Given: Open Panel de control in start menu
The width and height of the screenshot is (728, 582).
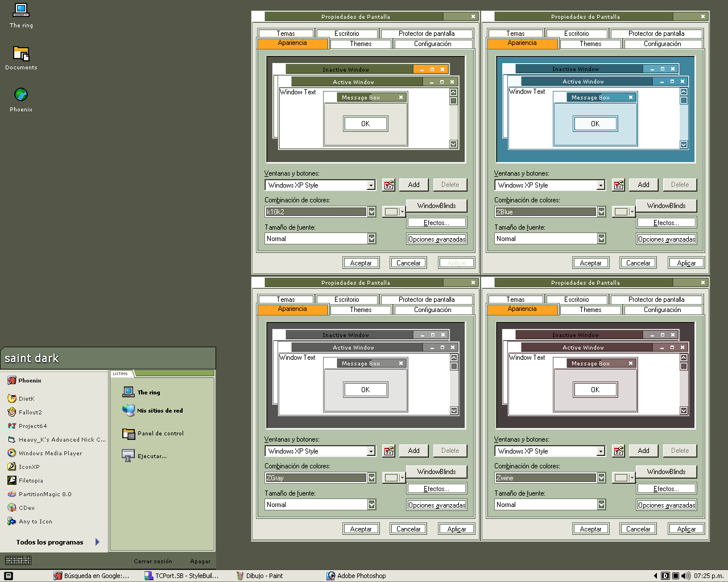Looking at the screenshot, I should pyautogui.click(x=160, y=434).
